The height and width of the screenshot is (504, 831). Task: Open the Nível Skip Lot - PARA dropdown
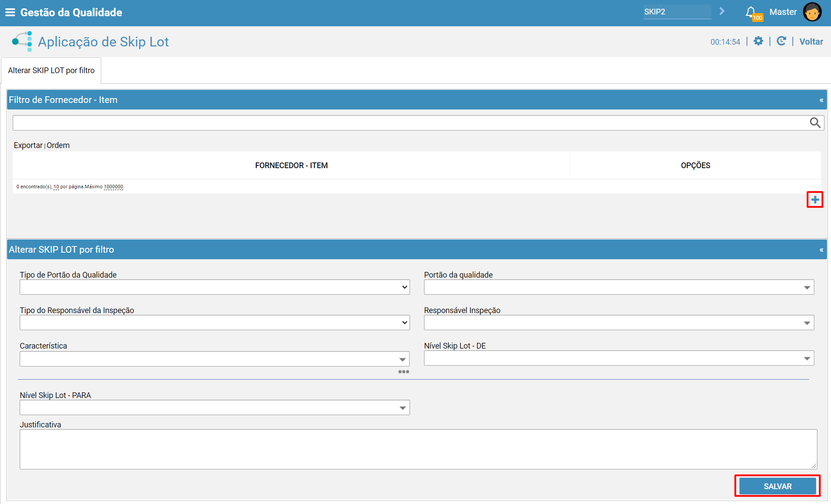[215, 408]
